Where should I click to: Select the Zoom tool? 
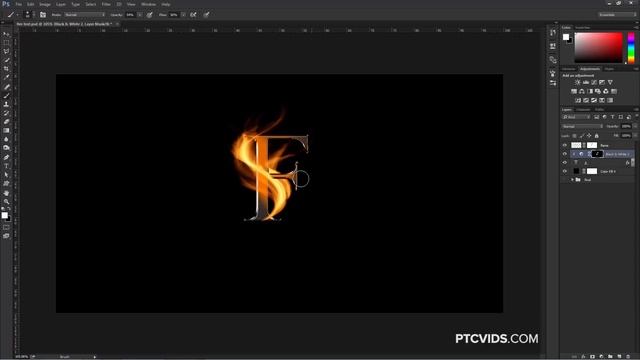(x=6, y=201)
